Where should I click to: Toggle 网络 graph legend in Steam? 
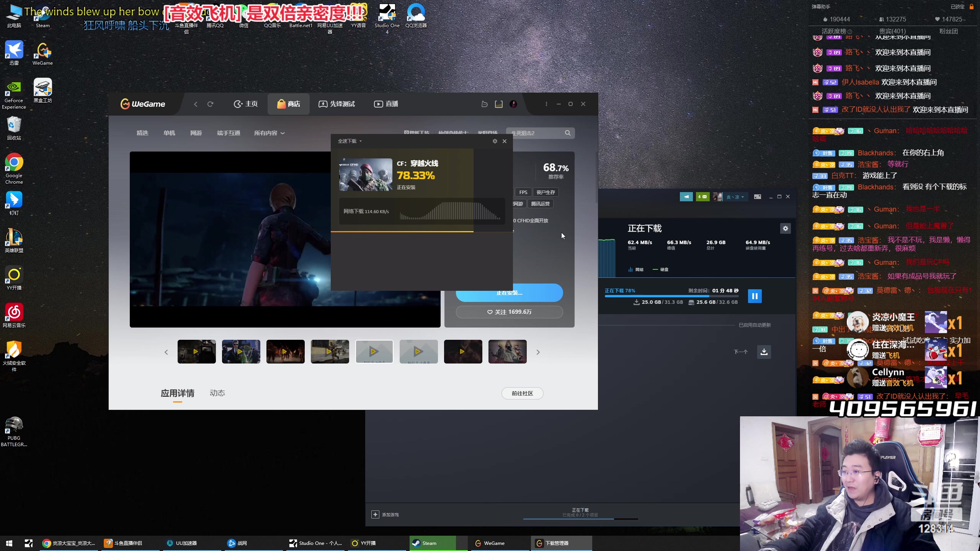pyautogui.click(x=636, y=269)
